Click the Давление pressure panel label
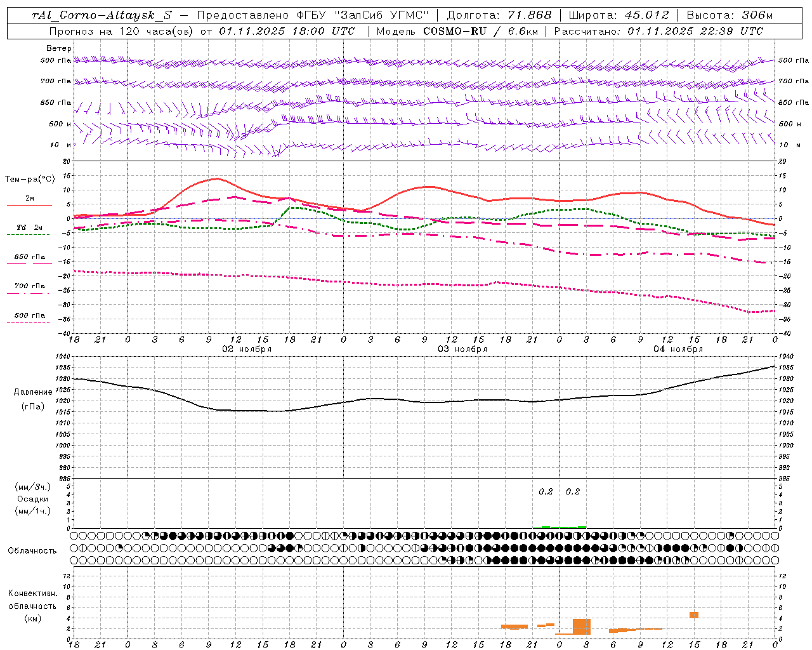812x650 pixels. coord(33,392)
